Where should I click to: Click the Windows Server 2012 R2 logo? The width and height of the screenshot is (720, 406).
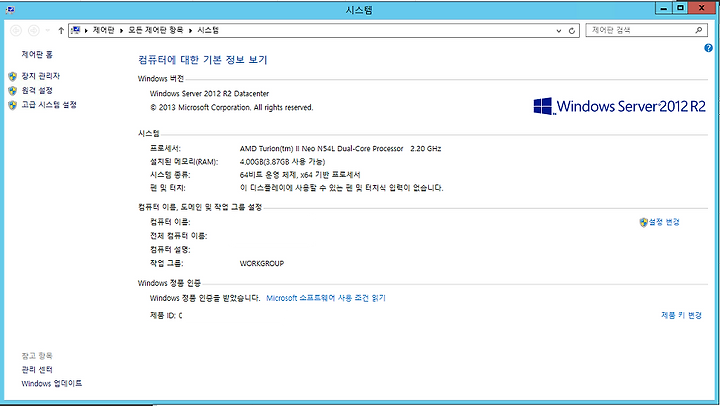[619, 106]
